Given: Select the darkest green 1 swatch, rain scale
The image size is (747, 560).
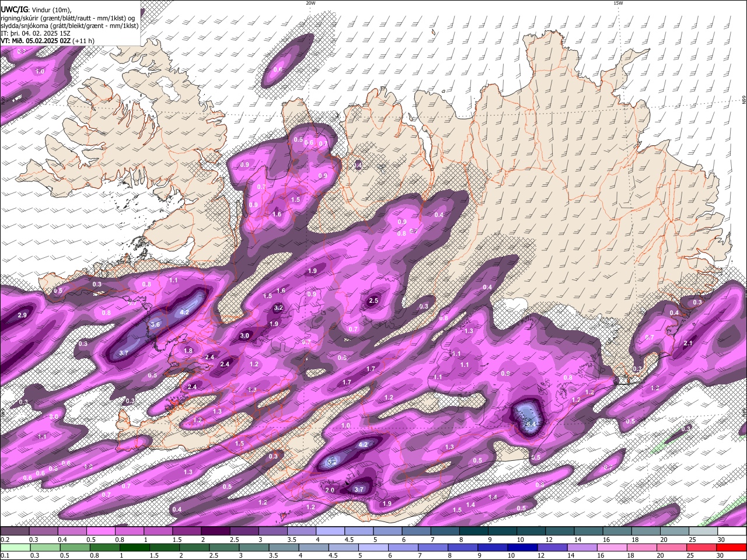Looking at the screenshot, I should click(135, 548).
